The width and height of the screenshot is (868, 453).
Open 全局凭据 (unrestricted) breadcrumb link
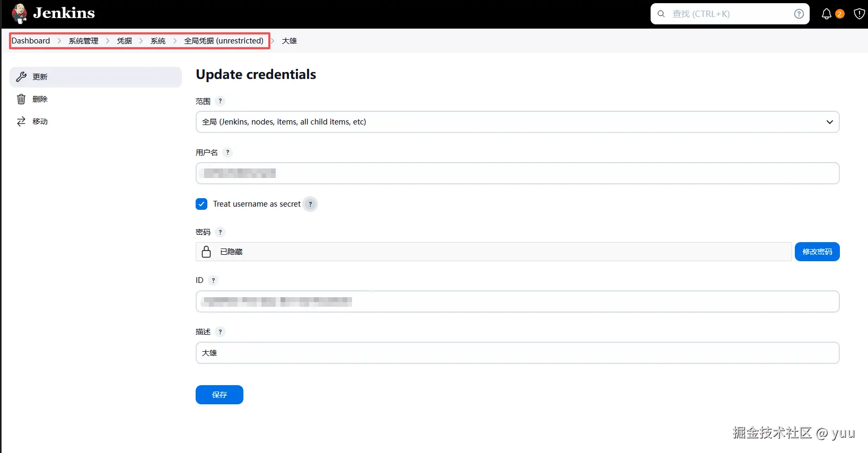click(x=223, y=40)
